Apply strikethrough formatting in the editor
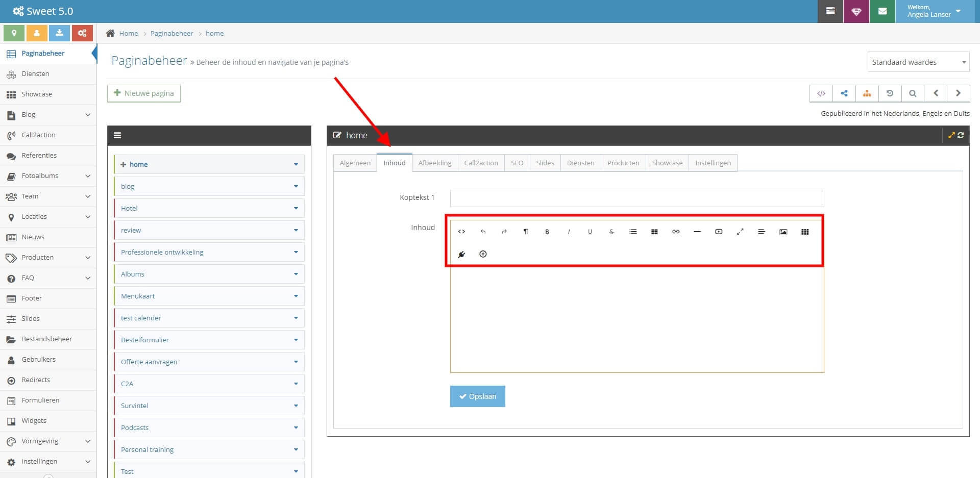The image size is (980, 478). [x=611, y=232]
